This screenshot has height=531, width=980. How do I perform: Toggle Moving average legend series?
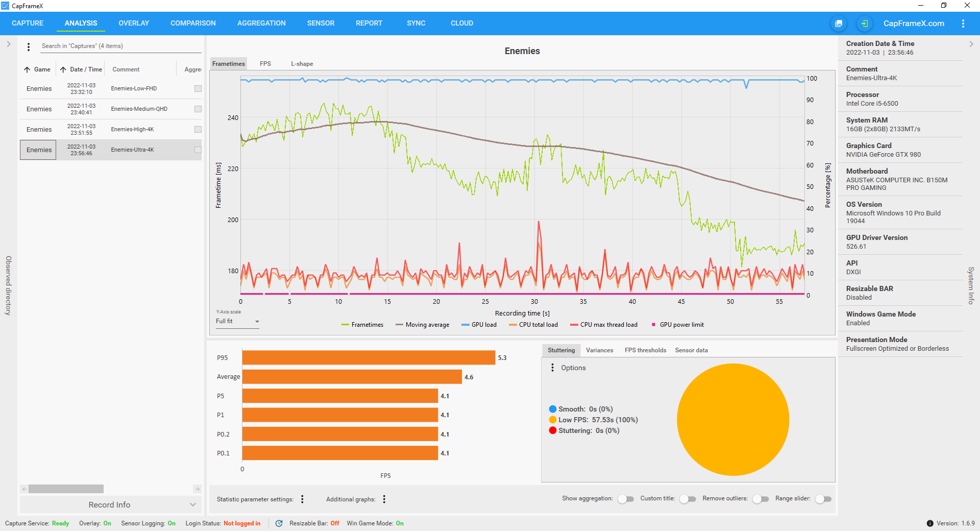[x=422, y=325]
